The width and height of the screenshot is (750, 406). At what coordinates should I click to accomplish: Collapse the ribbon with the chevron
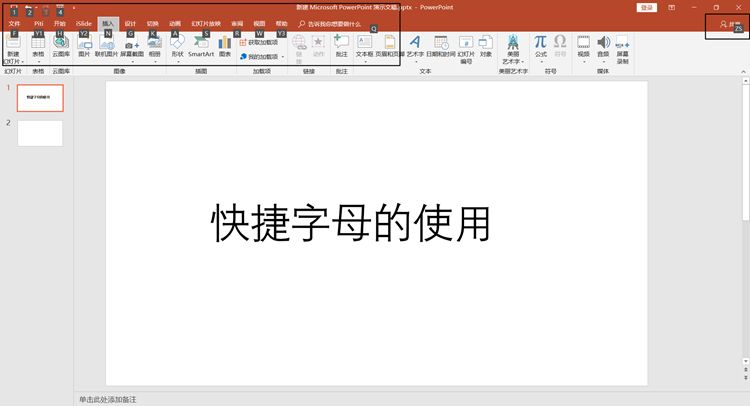coord(743,72)
